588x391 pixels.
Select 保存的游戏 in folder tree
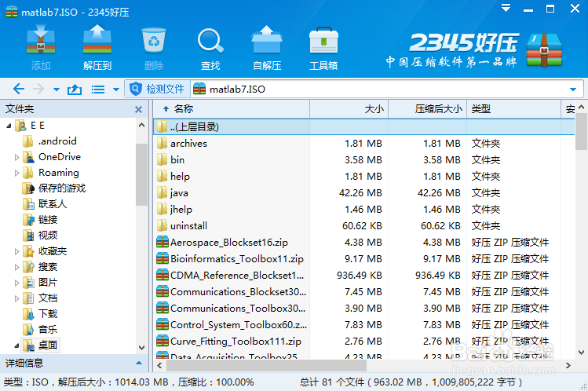pos(54,188)
